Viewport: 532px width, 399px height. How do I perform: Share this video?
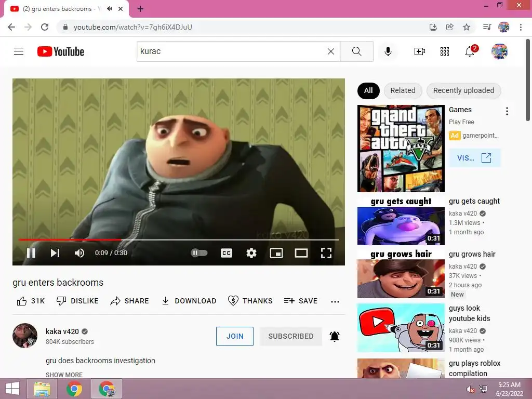129,301
